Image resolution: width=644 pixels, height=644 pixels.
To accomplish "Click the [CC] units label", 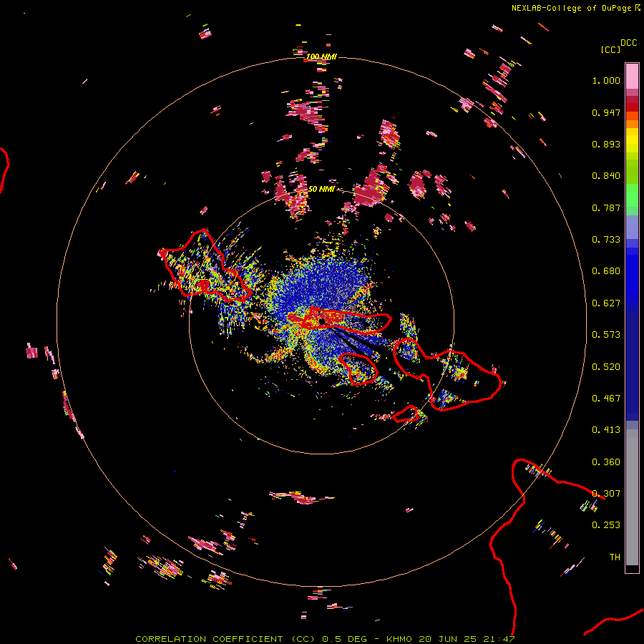I will (x=610, y=49).
